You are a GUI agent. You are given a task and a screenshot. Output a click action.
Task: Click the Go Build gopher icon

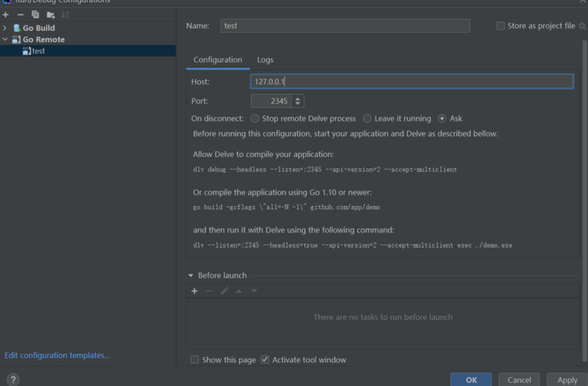tap(16, 28)
